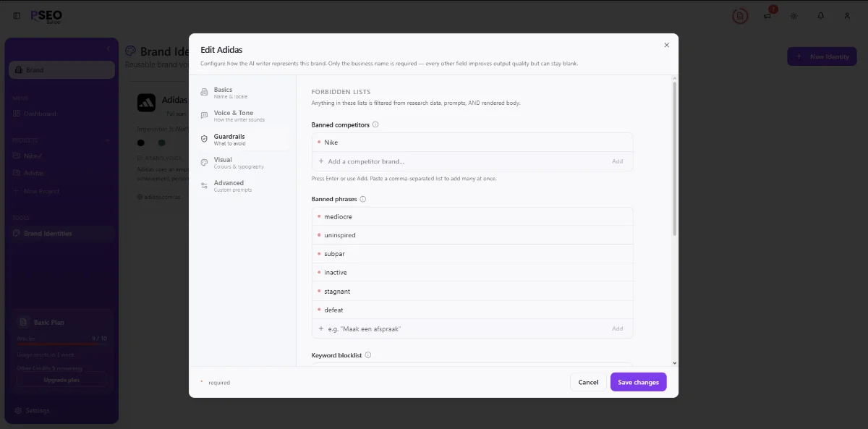Image resolution: width=868 pixels, height=429 pixels.
Task: Click Save changes button
Action: pos(639,382)
